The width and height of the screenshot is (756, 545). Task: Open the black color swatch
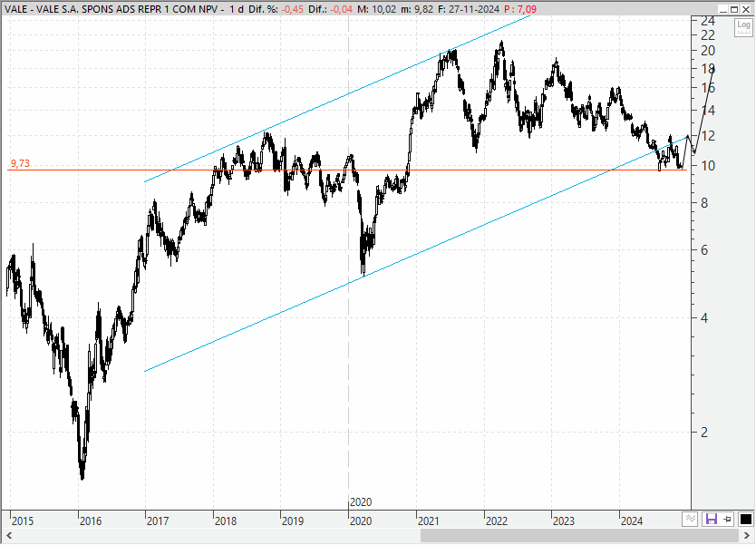pyautogui.click(x=745, y=519)
